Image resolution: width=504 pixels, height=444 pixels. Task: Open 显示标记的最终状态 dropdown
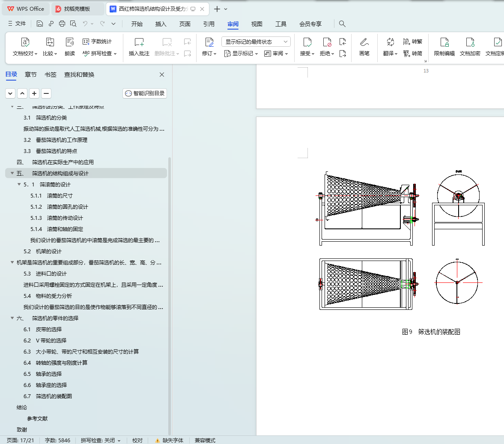click(256, 42)
